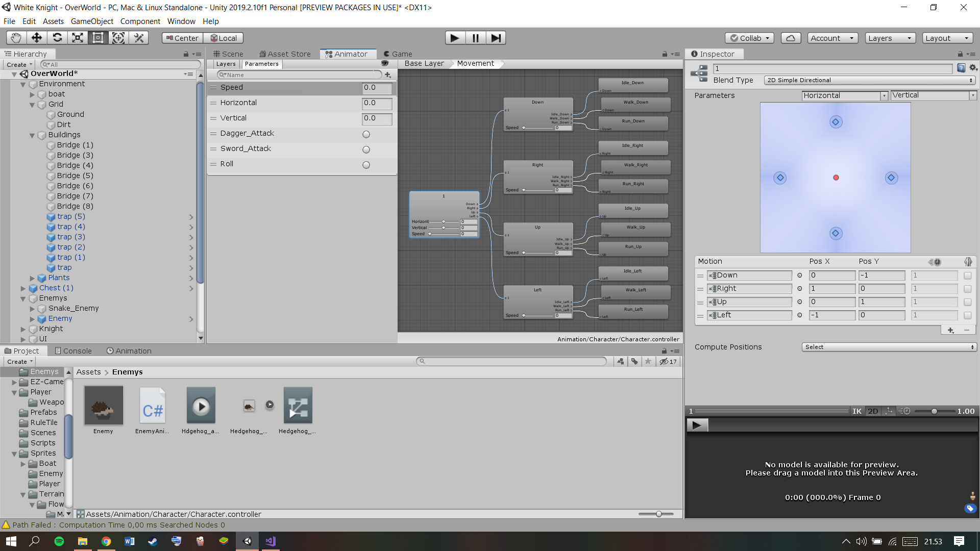Viewport: 980px width, 551px height.
Task: Click the Step frame button
Action: (x=496, y=38)
